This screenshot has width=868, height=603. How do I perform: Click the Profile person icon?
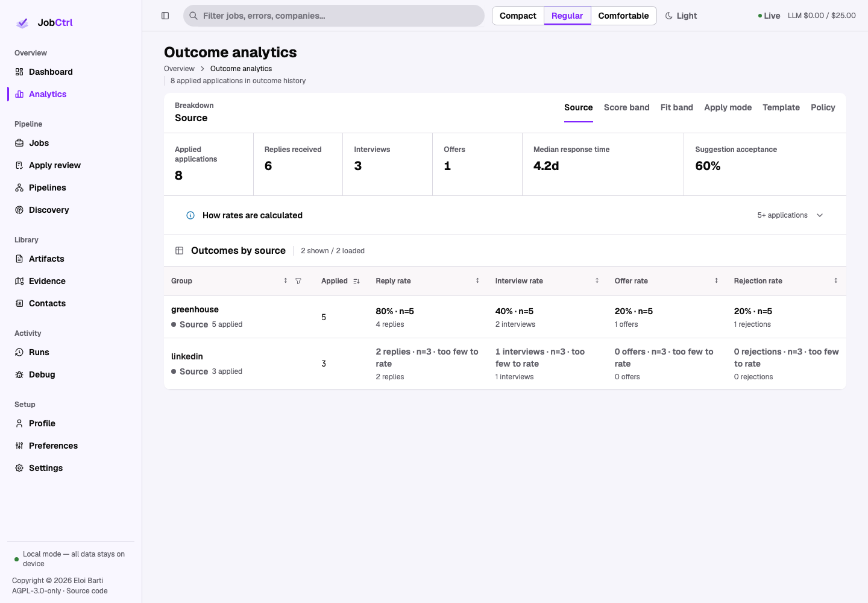pos(19,423)
